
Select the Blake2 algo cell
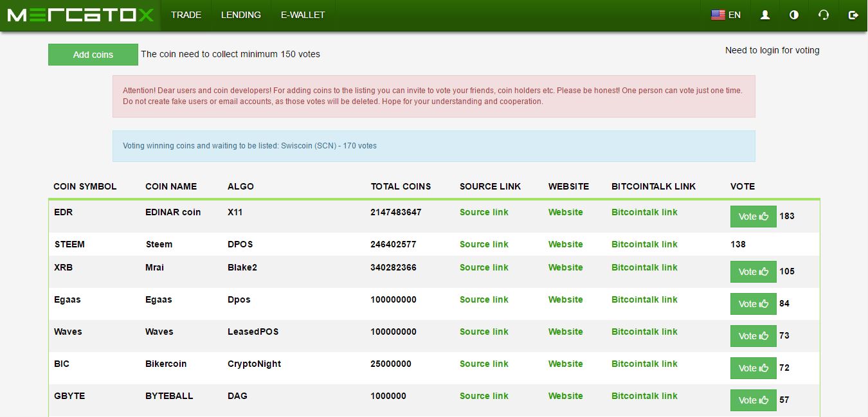pyautogui.click(x=242, y=267)
